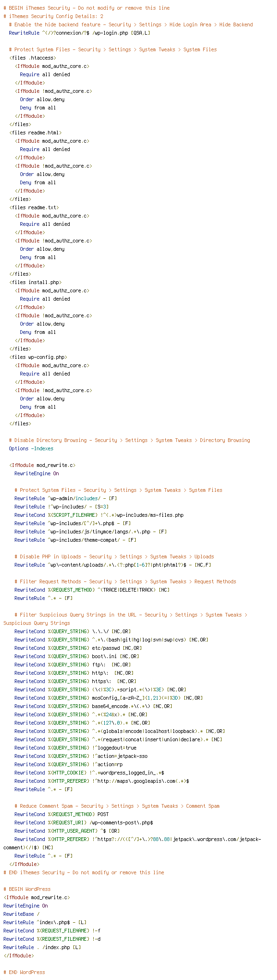Click the 'iThemes Security Config Details: 2' line
277x980 pixels.
pyautogui.click(x=53, y=16)
